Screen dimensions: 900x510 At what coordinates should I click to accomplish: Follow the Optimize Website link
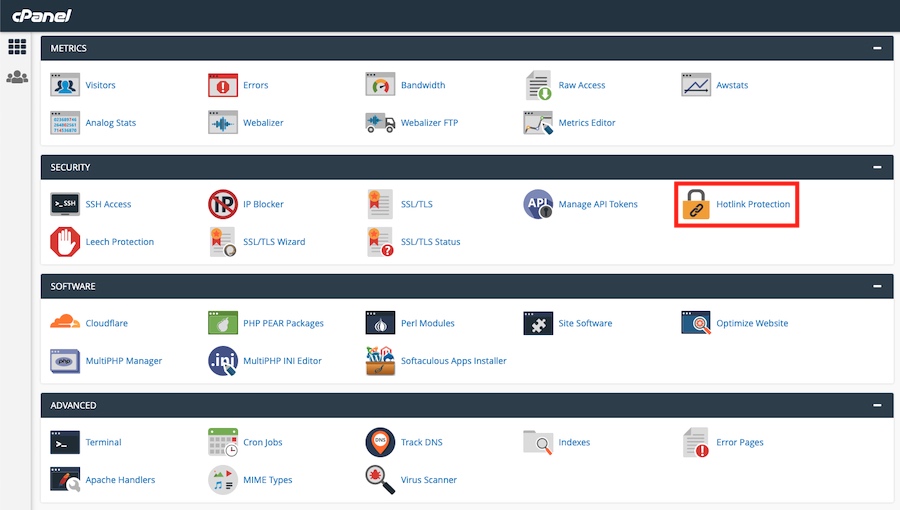tap(752, 323)
